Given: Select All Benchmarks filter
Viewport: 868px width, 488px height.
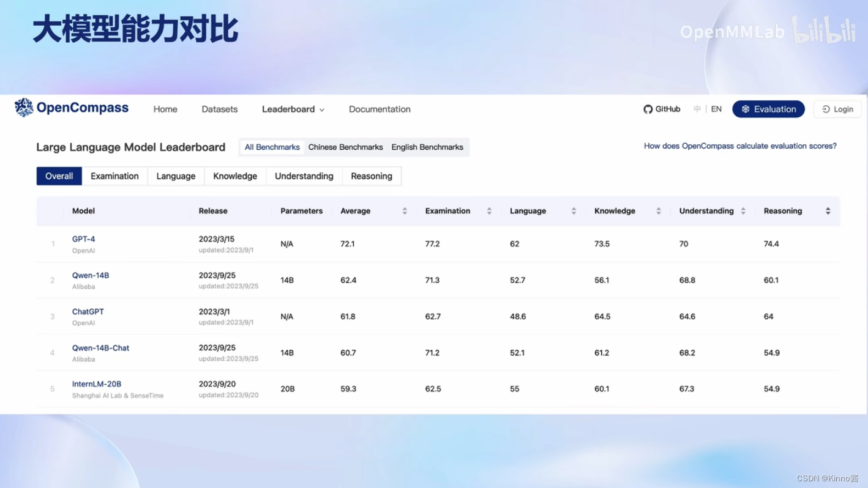Looking at the screenshot, I should click(272, 147).
